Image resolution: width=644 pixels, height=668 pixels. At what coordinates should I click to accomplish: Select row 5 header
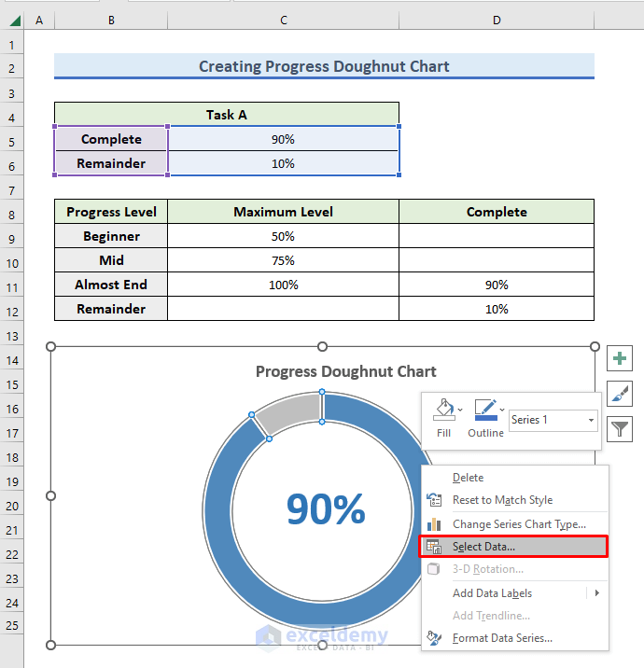point(12,142)
